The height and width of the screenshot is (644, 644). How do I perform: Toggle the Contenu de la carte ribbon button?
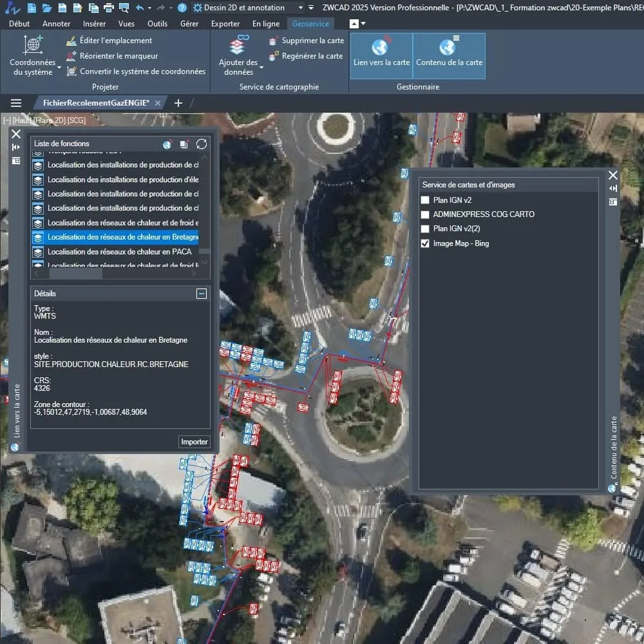pyautogui.click(x=449, y=55)
